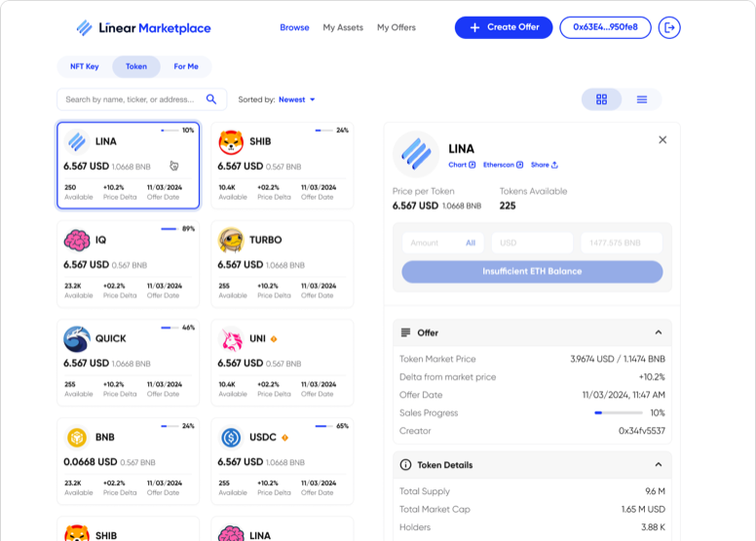Click the BNB token icon

pyautogui.click(x=77, y=438)
